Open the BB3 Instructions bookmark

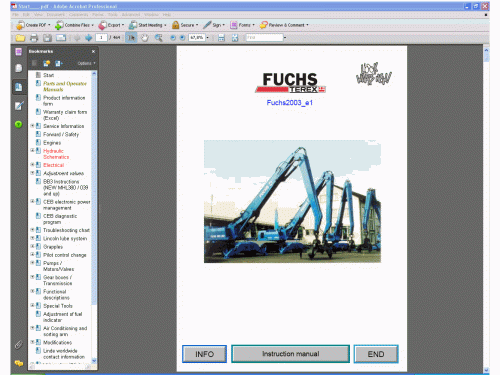click(x=65, y=187)
